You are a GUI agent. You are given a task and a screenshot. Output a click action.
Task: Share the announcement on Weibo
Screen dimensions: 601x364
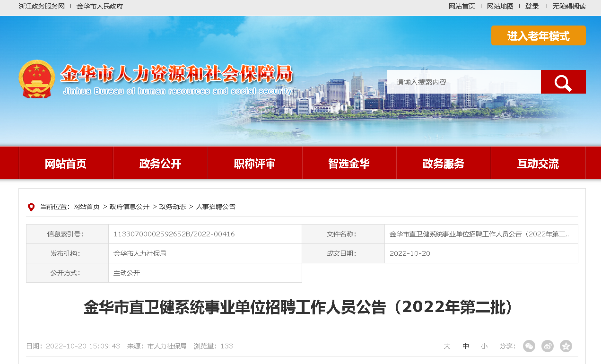pyautogui.click(x=547, y=346)
